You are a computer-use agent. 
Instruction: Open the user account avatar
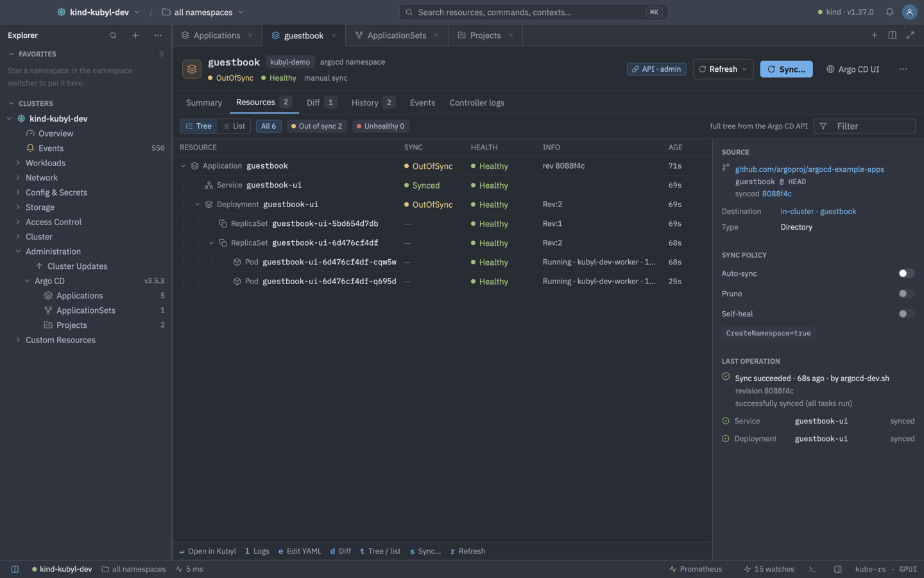point(909,12)
